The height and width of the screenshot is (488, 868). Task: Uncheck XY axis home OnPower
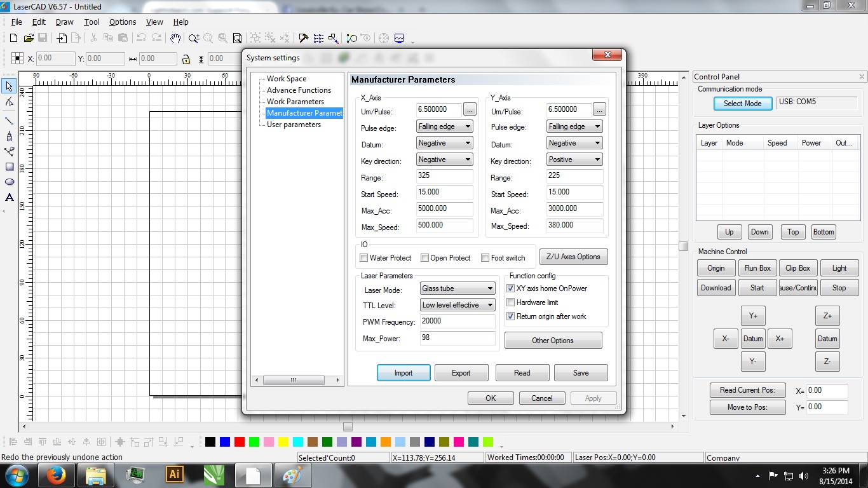510,288
